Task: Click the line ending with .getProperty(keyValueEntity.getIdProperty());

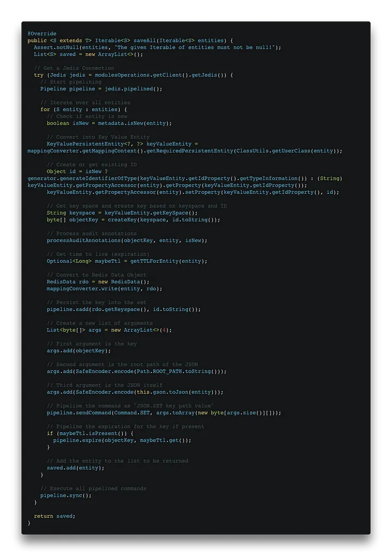Action: pyautogui.click(x=167, y=186)
